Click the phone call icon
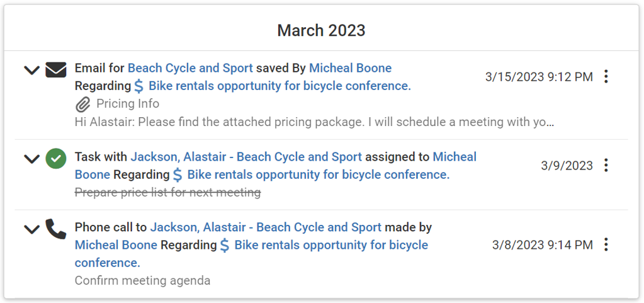The height and width of the screenshot is (303, 644). 56,229
